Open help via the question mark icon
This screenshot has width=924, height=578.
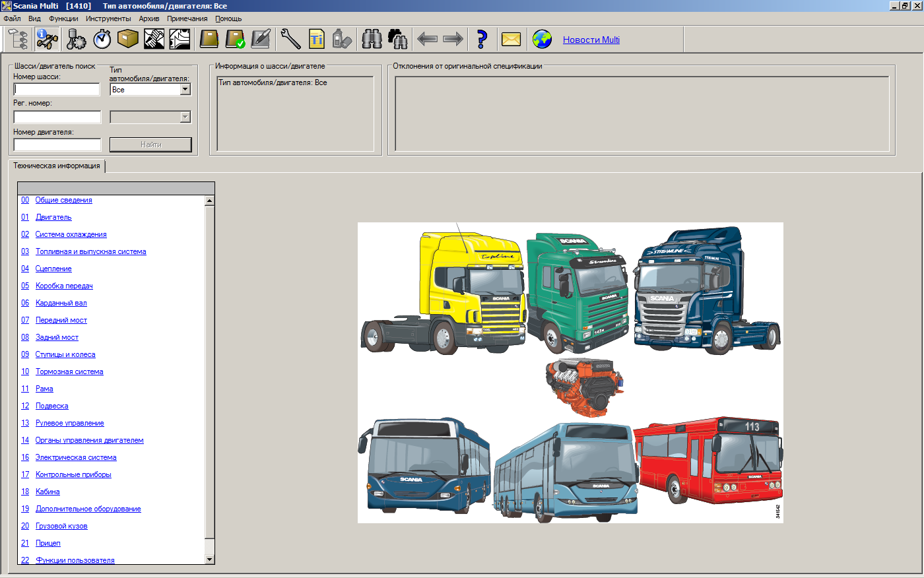(x=482, y=40)
